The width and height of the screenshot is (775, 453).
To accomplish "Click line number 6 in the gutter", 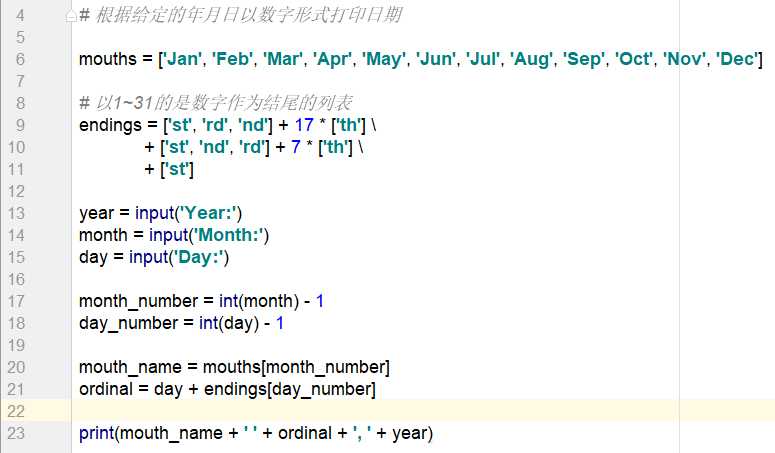I will (x=20, y=59).
